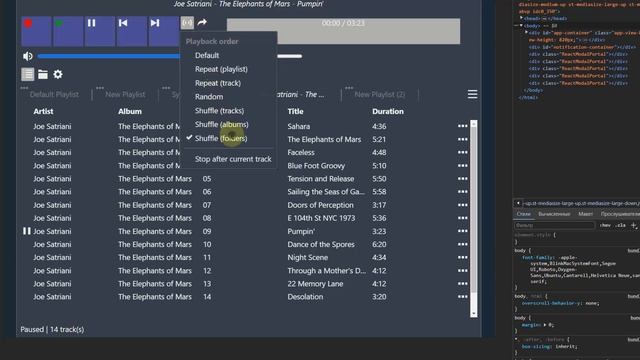Select the 'Desolation' track title
The image size is (640, 360).
pyautogui.click(x=305, y=297)
